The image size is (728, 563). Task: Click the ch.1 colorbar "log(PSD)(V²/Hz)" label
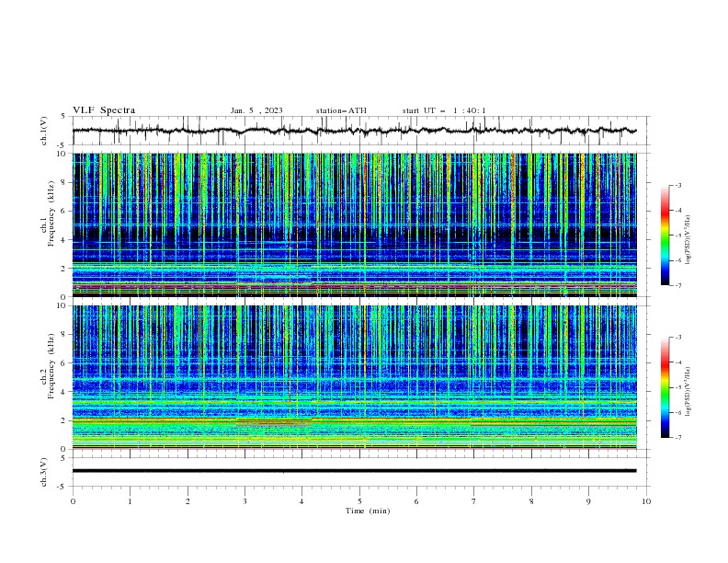(x=688, y=240)
